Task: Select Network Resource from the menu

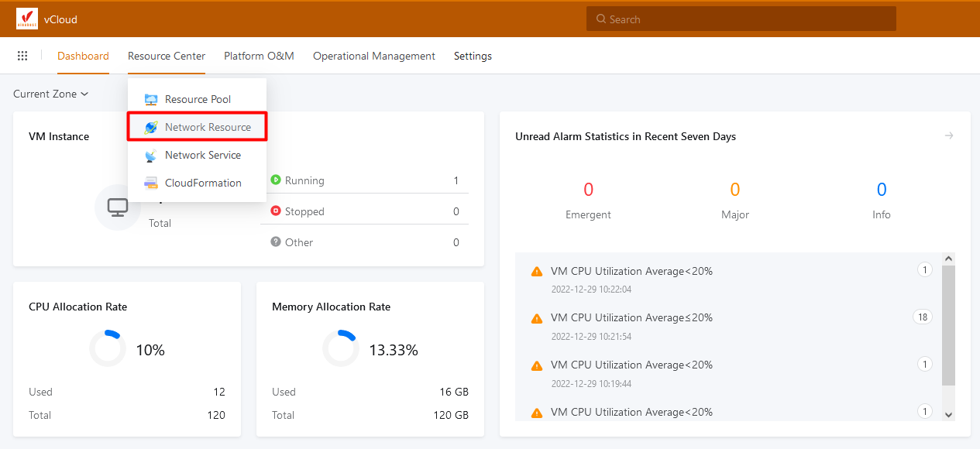Action: pos(208,127)
